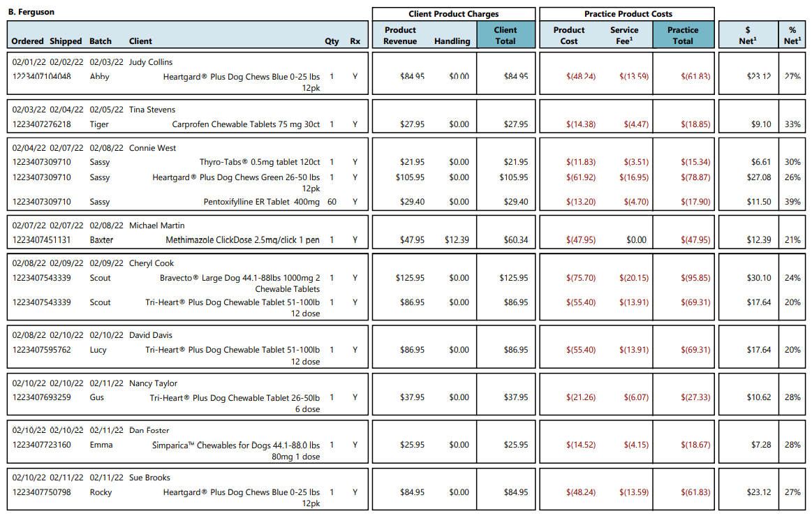
Task: Select client name Michael Martin
Action: coord(157,226)
